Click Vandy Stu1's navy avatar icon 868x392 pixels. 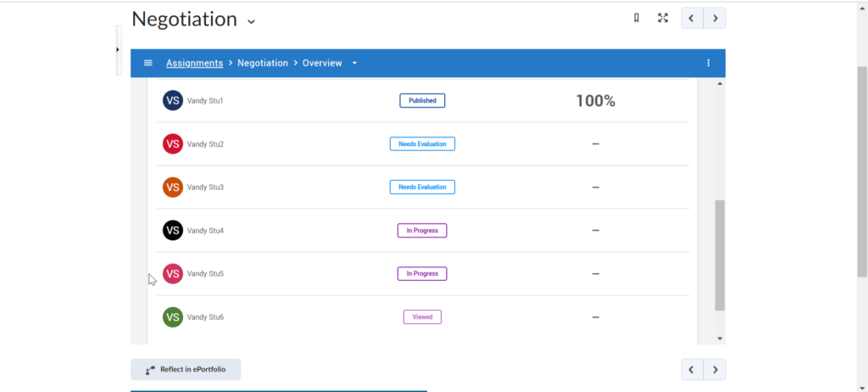(173, 100)
